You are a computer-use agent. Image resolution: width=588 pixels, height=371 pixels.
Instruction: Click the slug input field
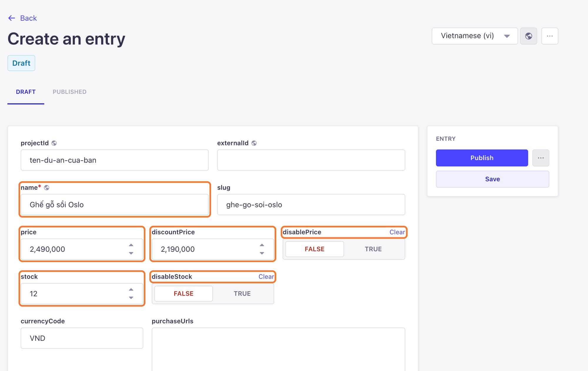pos(311,204)
